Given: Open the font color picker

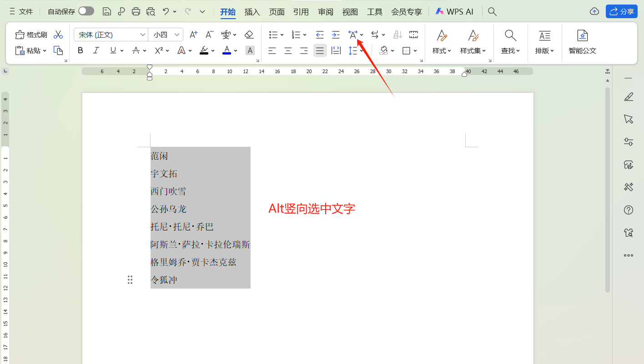Looking at the screenshot, I should [x=227, y=50].
